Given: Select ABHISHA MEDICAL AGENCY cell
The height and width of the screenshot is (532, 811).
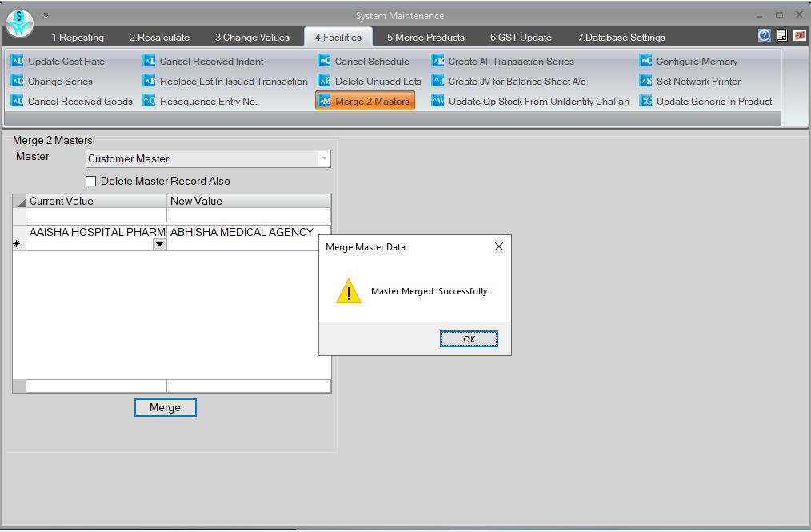Looking at the screenshot, I should point(249,232).
